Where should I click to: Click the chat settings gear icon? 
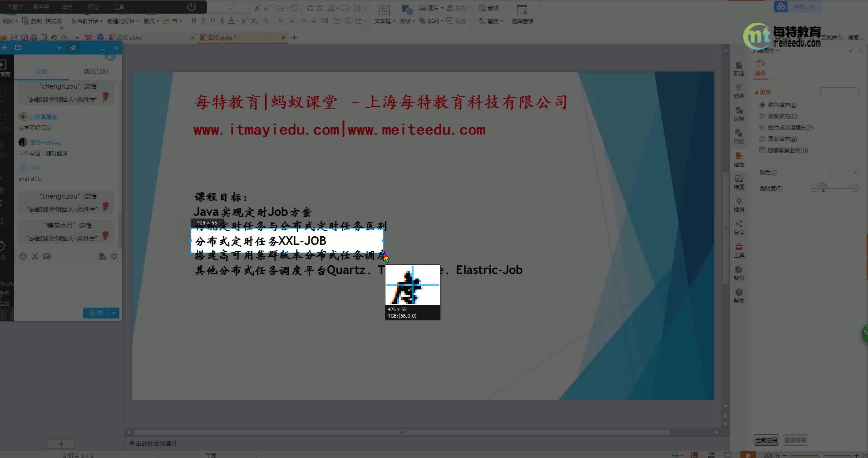pos(114,256)
